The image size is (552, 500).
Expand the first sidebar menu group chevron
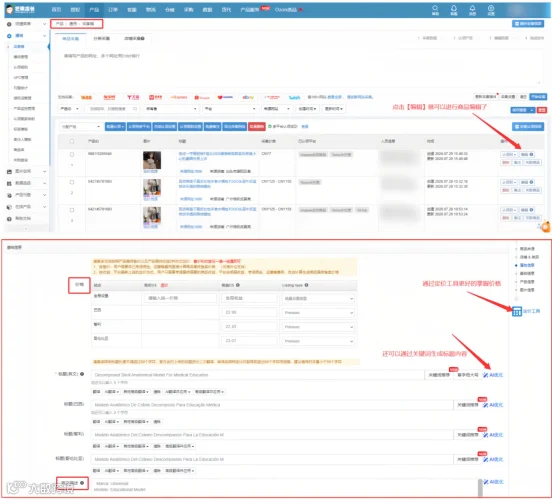[44, 24]
